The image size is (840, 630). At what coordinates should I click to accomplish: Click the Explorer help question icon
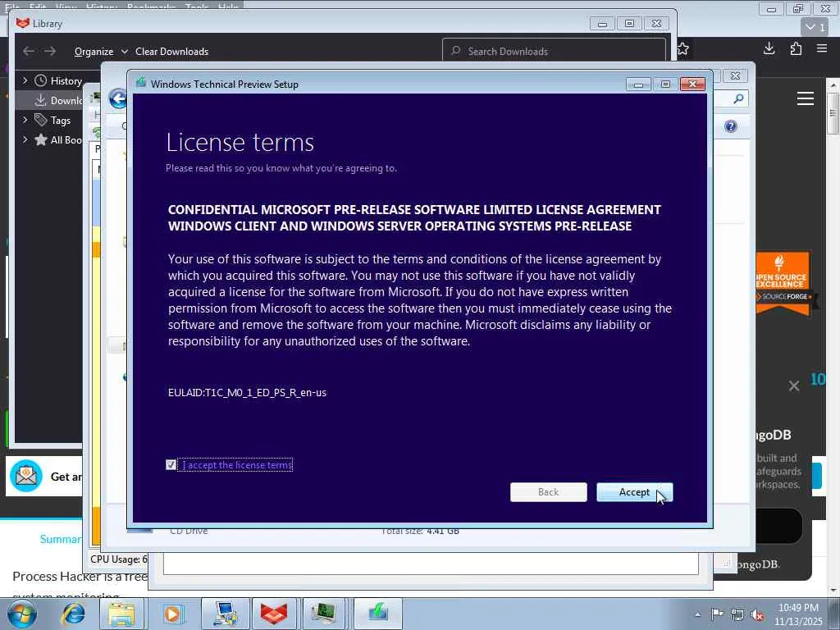click(731, 126)
